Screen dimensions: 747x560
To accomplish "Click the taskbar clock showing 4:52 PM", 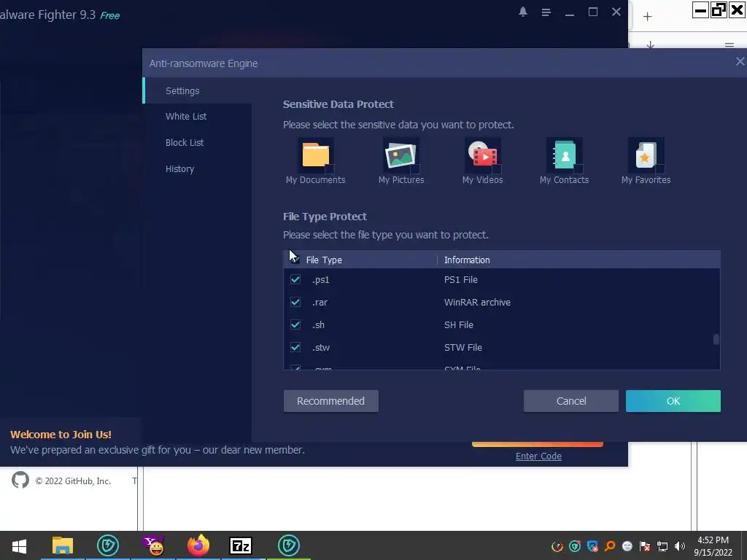I will [x=713, y=546].
